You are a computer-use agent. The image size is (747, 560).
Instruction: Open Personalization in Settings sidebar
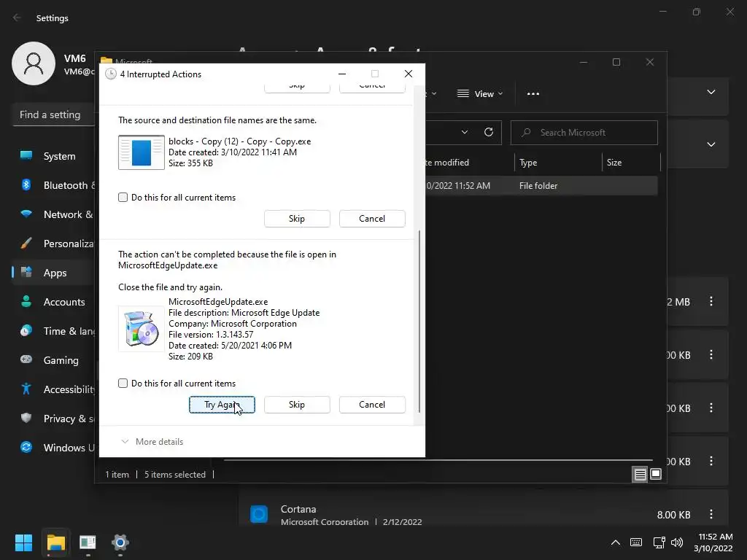click(x=53, y=244)
